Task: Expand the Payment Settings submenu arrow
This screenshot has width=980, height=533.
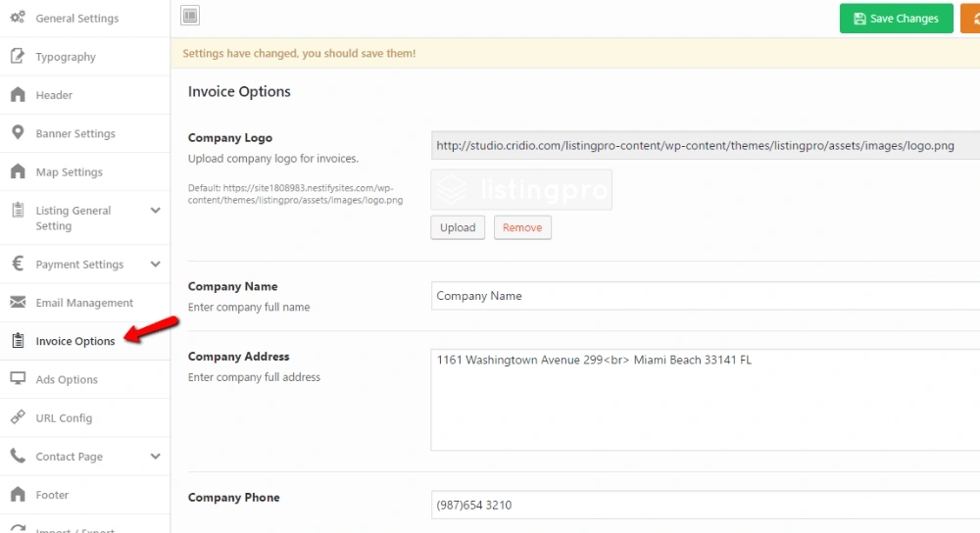Action: (155, 265)
